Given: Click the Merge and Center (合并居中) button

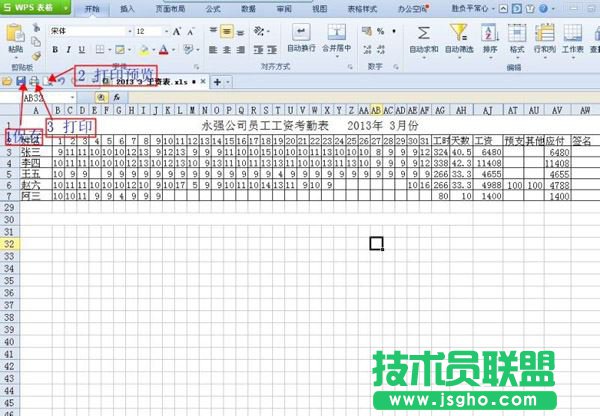Looking at the screenshot, I should [x=337, y=39].
